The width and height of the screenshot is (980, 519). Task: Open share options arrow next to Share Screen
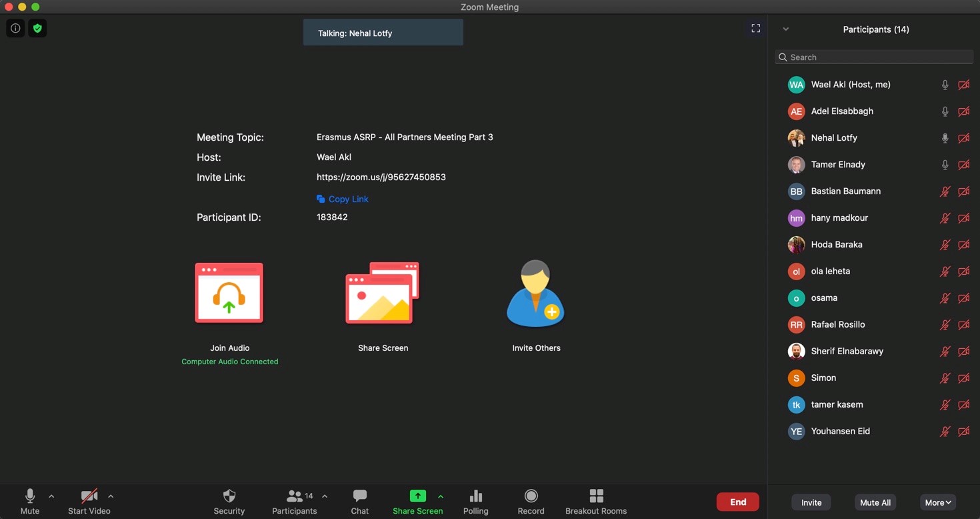pos(441,496)
